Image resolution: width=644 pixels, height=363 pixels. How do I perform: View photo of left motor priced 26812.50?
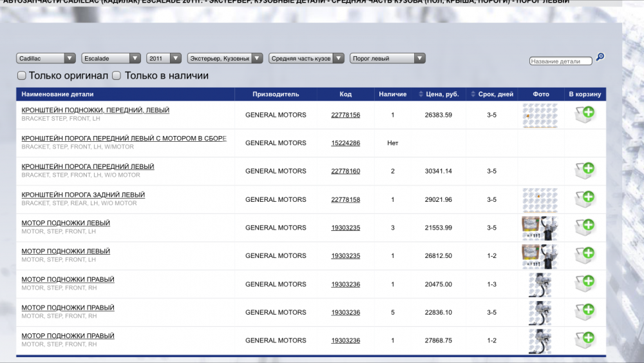[539, 256]
